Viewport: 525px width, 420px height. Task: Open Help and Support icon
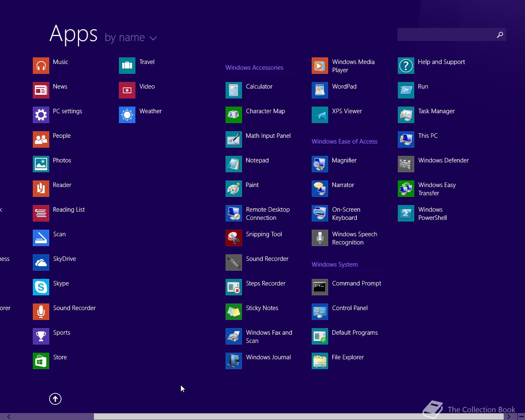406,66
